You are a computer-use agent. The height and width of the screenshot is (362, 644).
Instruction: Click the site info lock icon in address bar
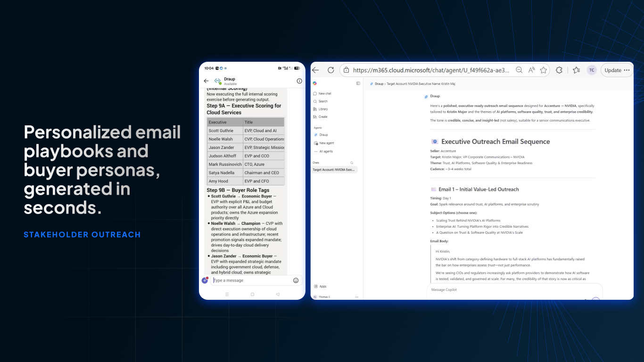pos(346,70)
